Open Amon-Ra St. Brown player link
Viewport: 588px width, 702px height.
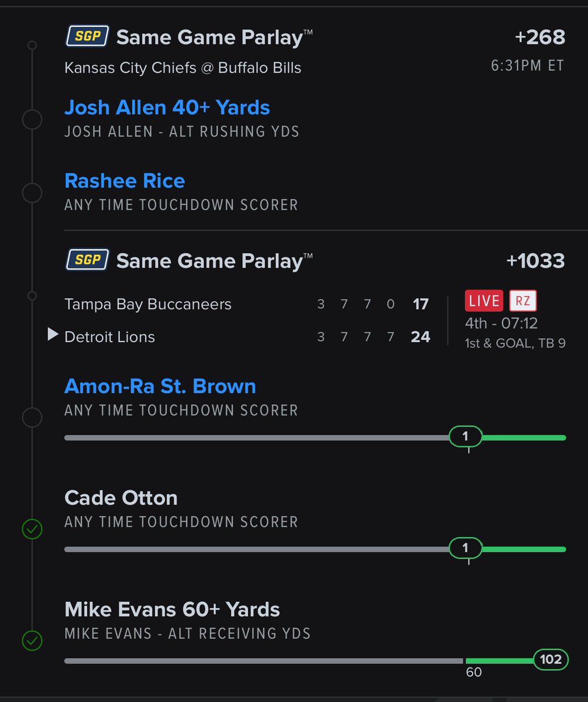[160, 386]
